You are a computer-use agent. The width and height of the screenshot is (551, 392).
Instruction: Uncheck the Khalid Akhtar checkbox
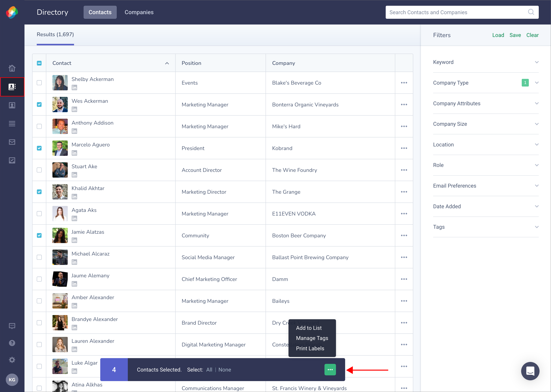pos(39,192)
